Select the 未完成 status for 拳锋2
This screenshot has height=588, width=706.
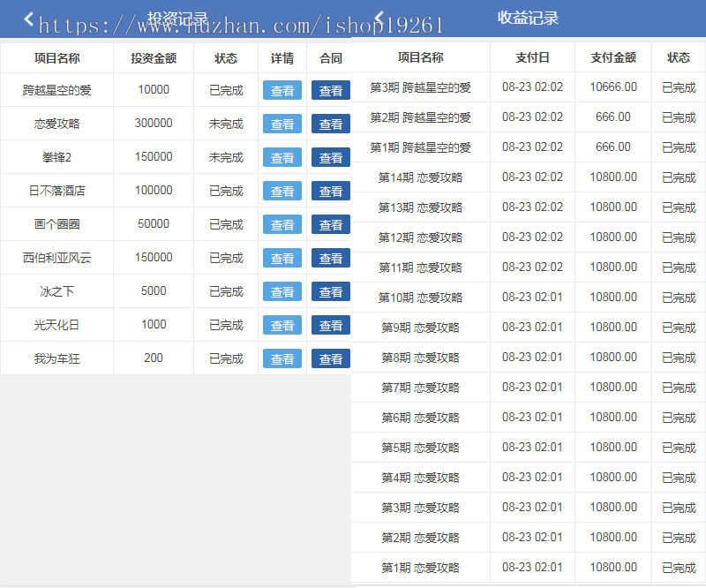226,157
